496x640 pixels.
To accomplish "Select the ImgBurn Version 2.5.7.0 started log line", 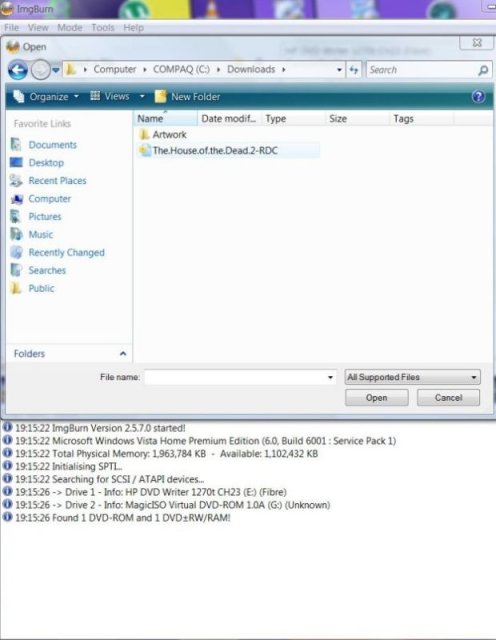I will tap(94, 428).
